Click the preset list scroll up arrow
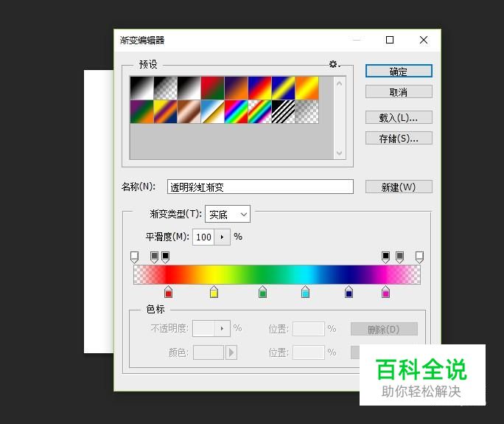The image size is (504, 424). point(339,84)
